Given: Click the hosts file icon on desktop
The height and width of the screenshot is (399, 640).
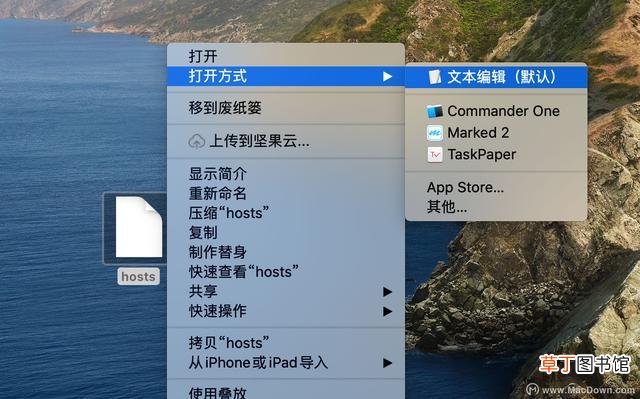Looking at the screenshot, I should pyautogui.click(x=138, y=227).
